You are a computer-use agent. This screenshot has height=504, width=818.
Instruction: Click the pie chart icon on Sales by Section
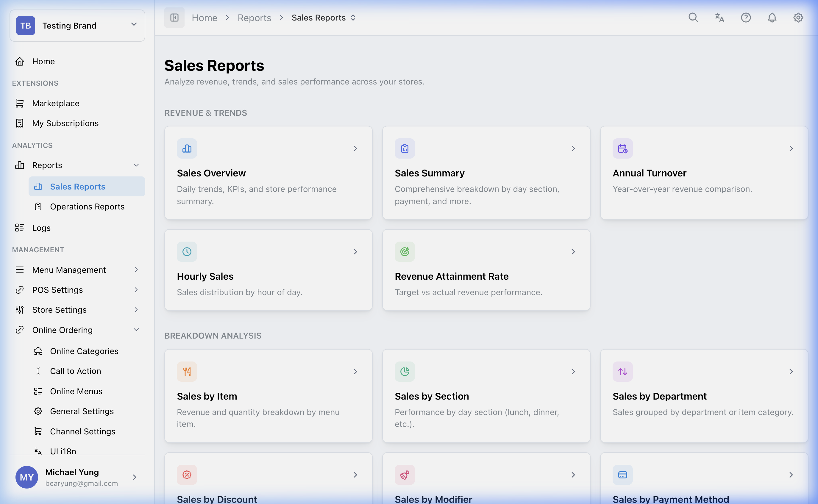click(x=405, y=371)
